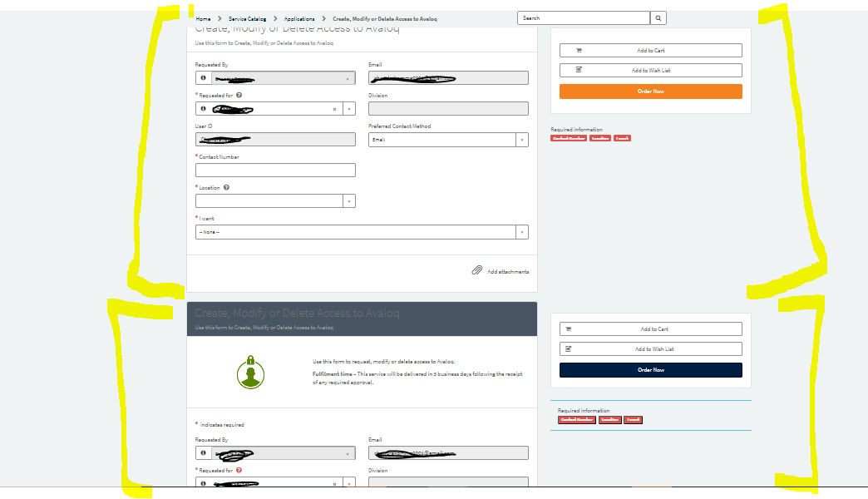The width and height of the screenshot is (868, 499).
Task: Open the Preferred Contact Method dropdown
Action: coord(448,140)
